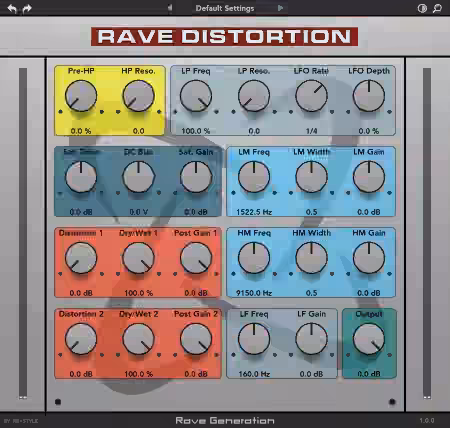Click the LM Width 0.5 value
450x428 pixels.
[x=311, y=212]
